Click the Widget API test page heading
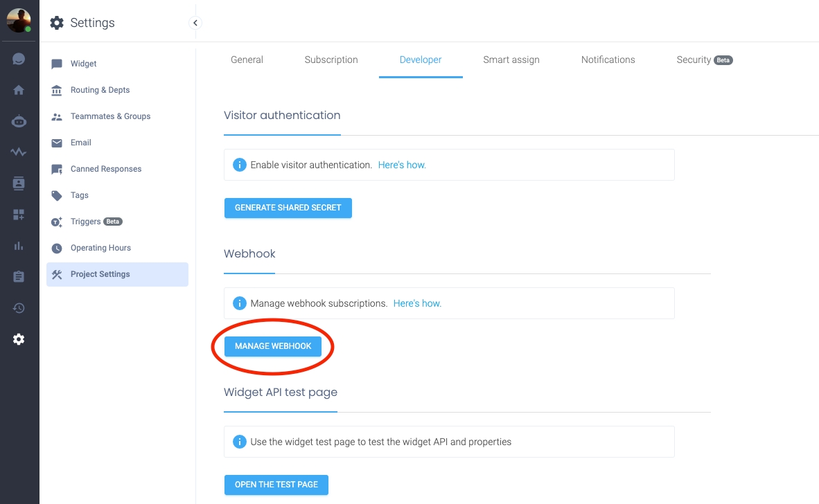The height and width of the screenshot is (504, 819). (x=281, y=393)
